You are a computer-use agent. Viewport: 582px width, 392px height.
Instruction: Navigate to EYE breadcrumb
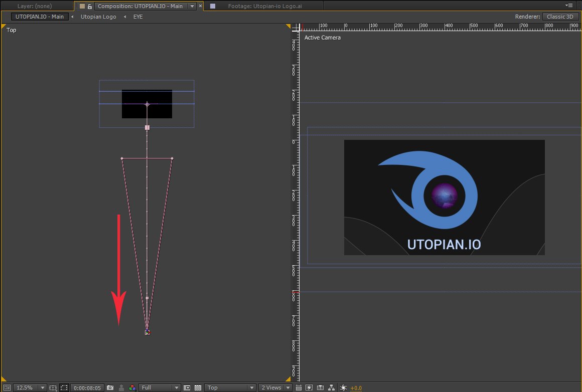point(138,17)
